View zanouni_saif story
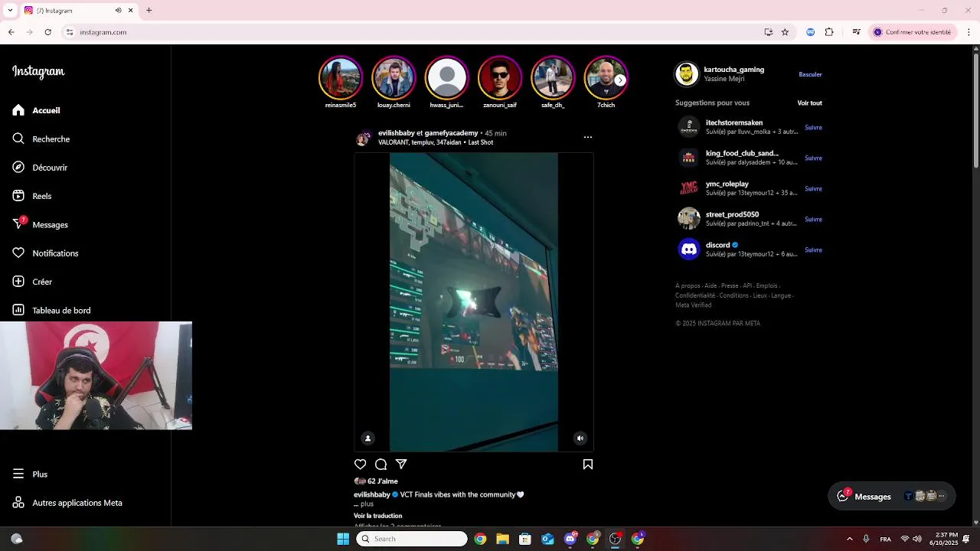 (x=500, y=78)
